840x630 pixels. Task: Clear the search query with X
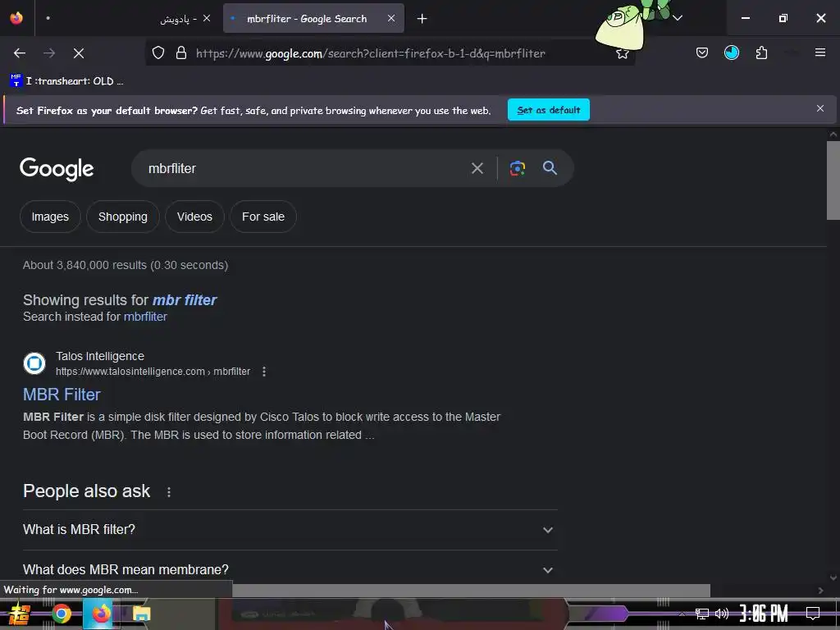click(x=477, y=168)
